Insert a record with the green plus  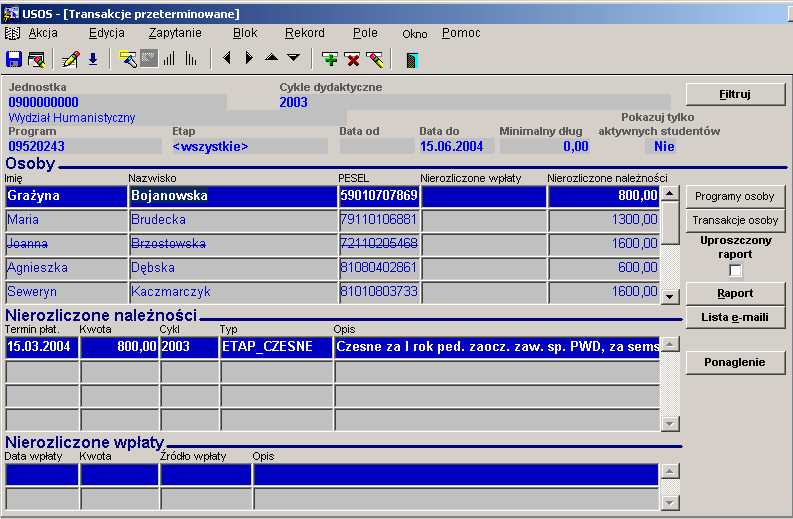click(x=330, y=60)
